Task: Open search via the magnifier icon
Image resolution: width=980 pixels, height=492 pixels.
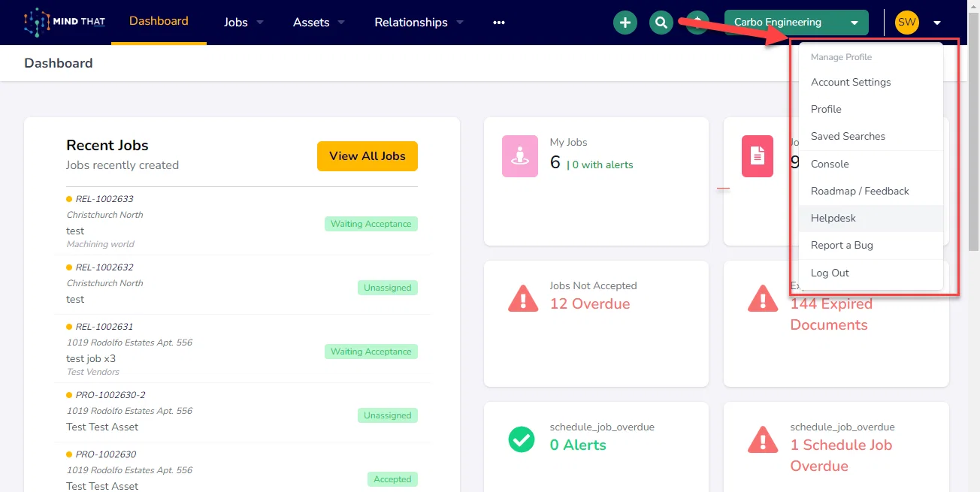Action: 661,23
